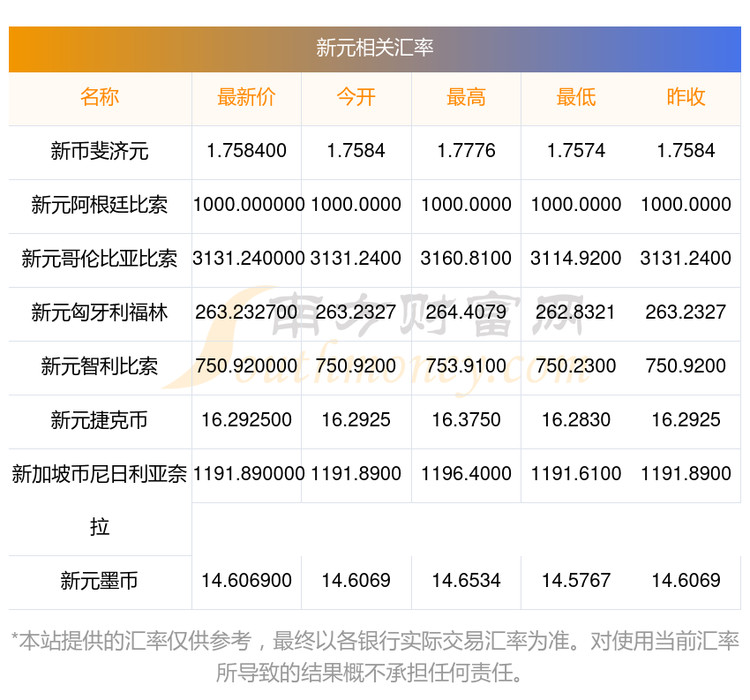Click the high value 753.9100
Screen dimensions: 750x700
click(466, 366)
